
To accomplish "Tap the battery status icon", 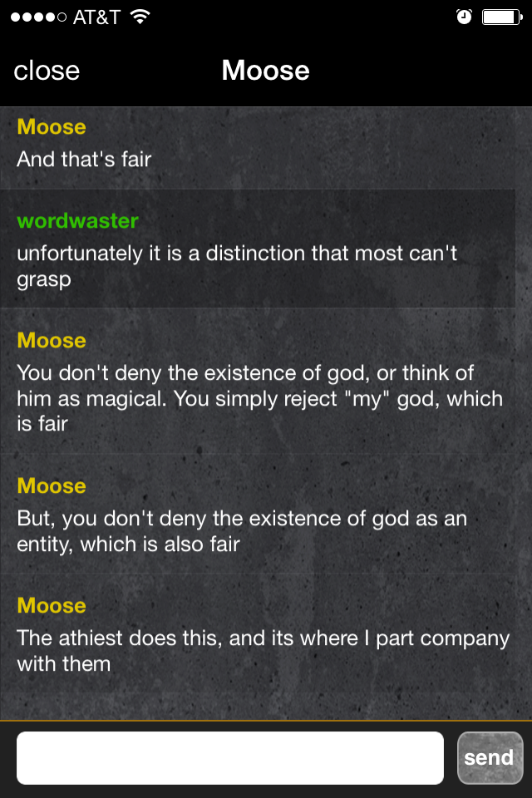I will pos(502,17).
